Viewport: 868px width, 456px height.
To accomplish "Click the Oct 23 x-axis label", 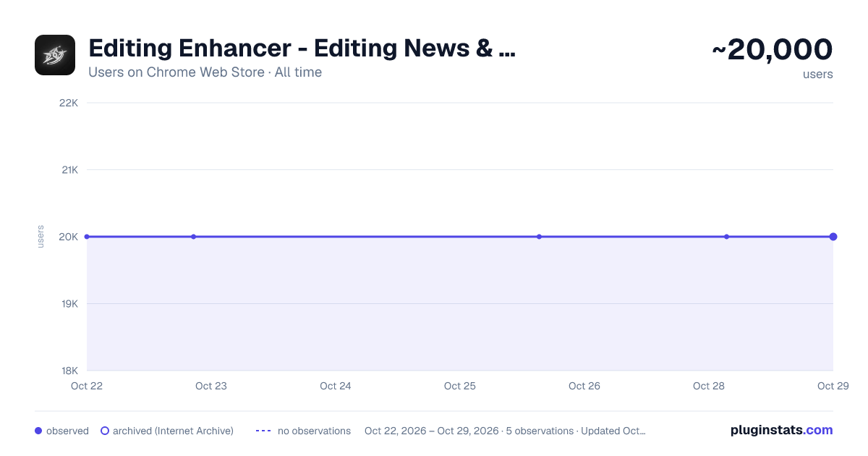I will [211, 386].
